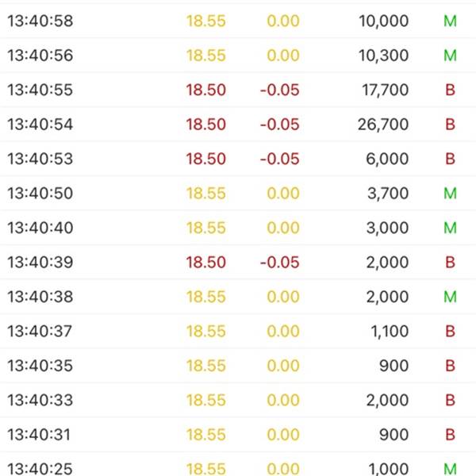Click the 18.55 price at 13:40:33
The image size is (476, 476).
click(x=206, y=400)
